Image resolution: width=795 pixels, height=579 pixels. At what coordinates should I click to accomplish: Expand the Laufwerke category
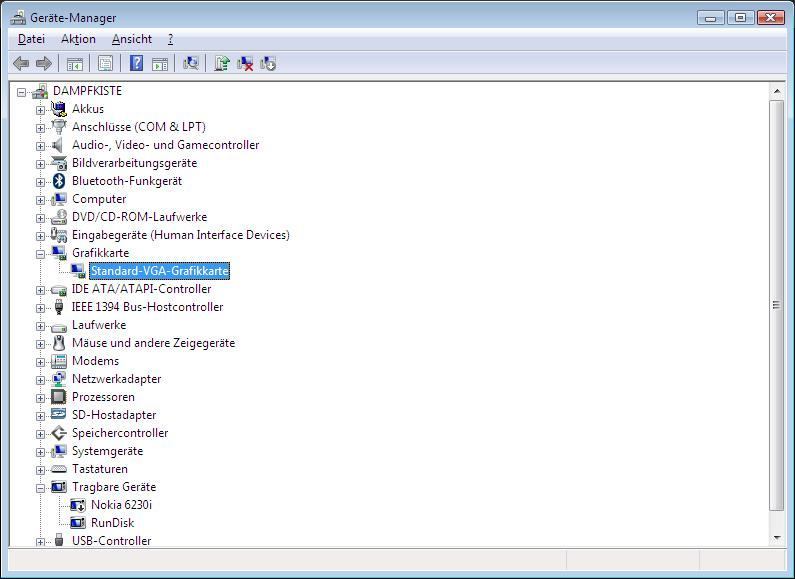[40, 326]
